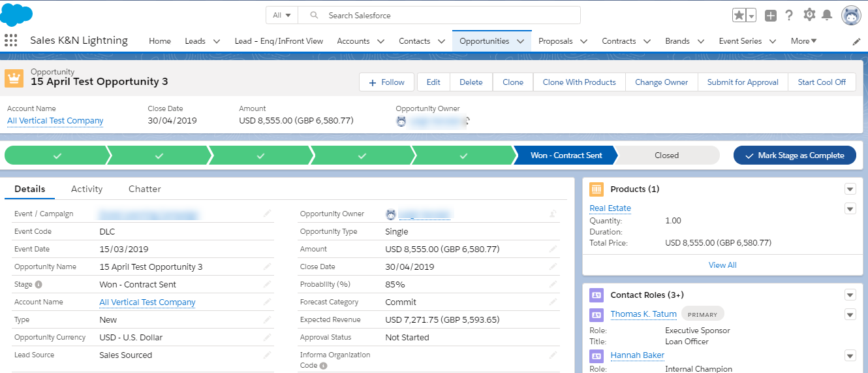Click the first completed stage in path

coord(57,155)
